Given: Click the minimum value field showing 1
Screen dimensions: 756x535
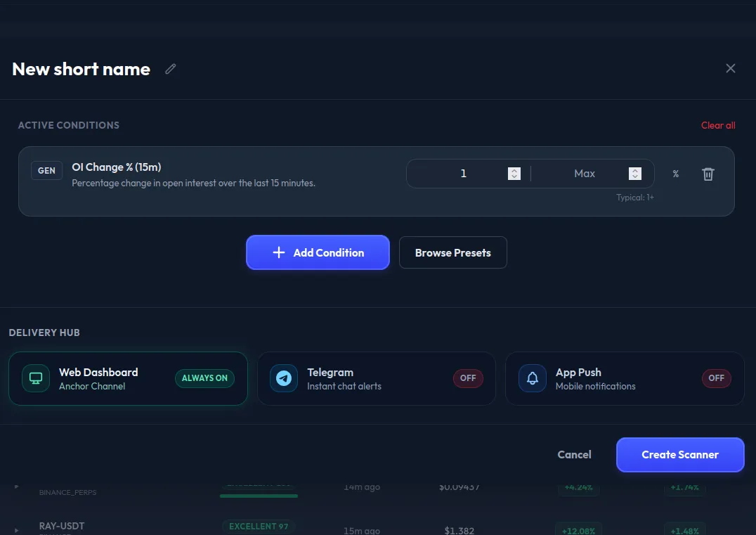Looking at the screenshot, I should [463, 174].
